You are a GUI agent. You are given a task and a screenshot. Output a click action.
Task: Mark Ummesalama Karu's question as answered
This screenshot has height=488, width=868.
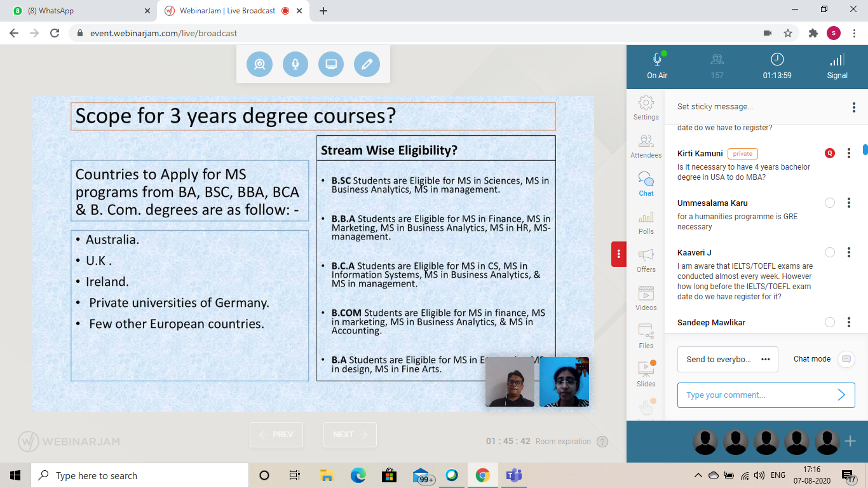coord(830,203)
